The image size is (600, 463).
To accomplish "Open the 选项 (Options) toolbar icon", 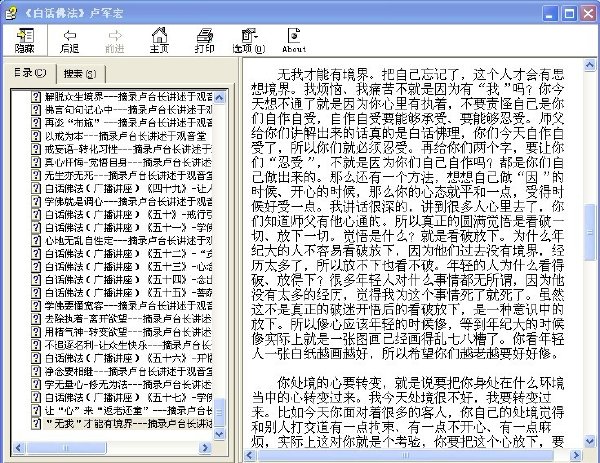I will [x=249, y=40].
